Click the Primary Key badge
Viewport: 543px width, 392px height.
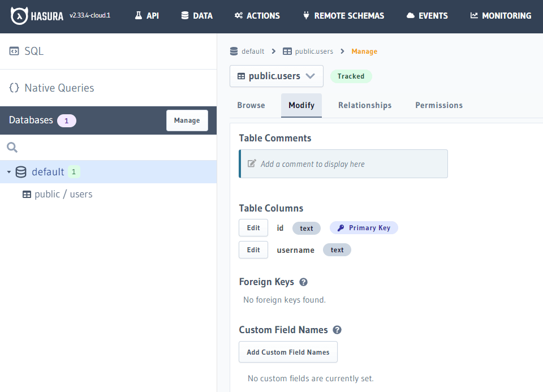[364, 228]
